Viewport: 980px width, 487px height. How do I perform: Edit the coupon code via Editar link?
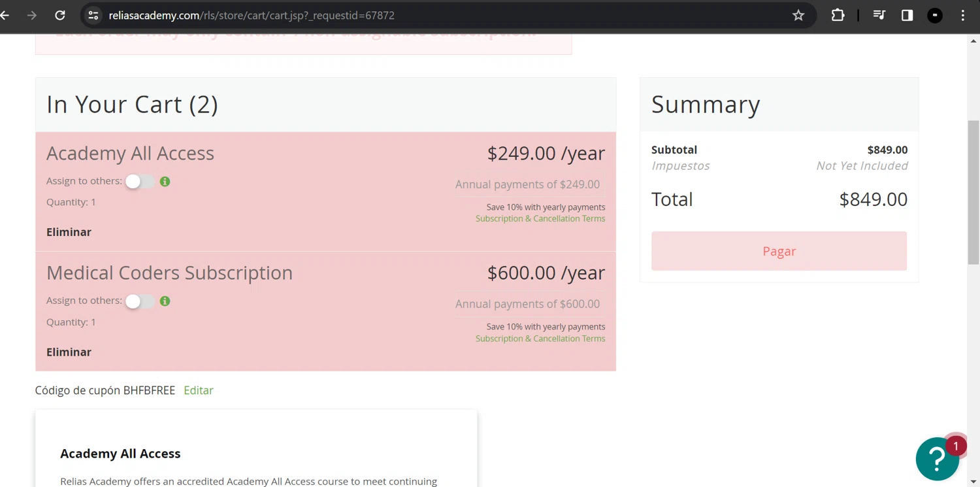[199, 390]
